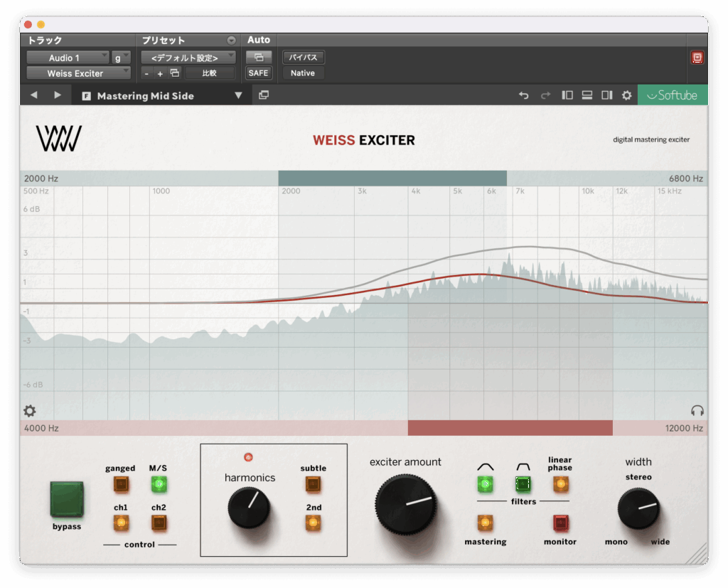Screen dimensions: 728x588
Task: Click the automation enable icon under Auto
Action: [x=259, y=58]
